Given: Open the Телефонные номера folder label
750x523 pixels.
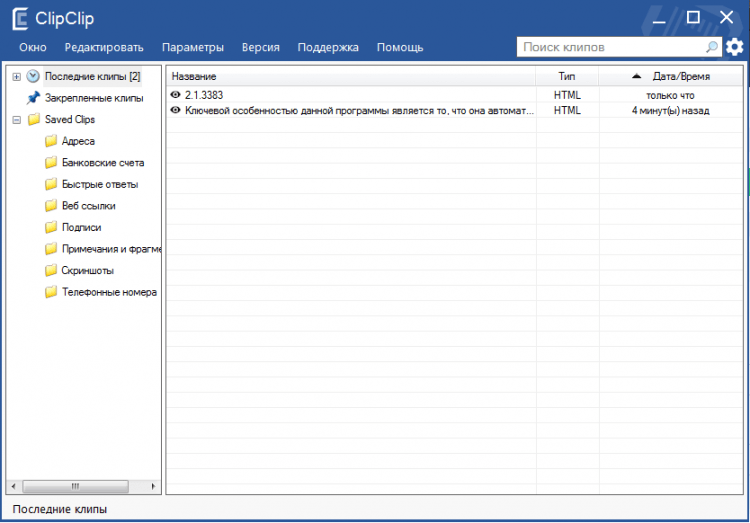Looking at the screenshot, I should coord(109,291).
